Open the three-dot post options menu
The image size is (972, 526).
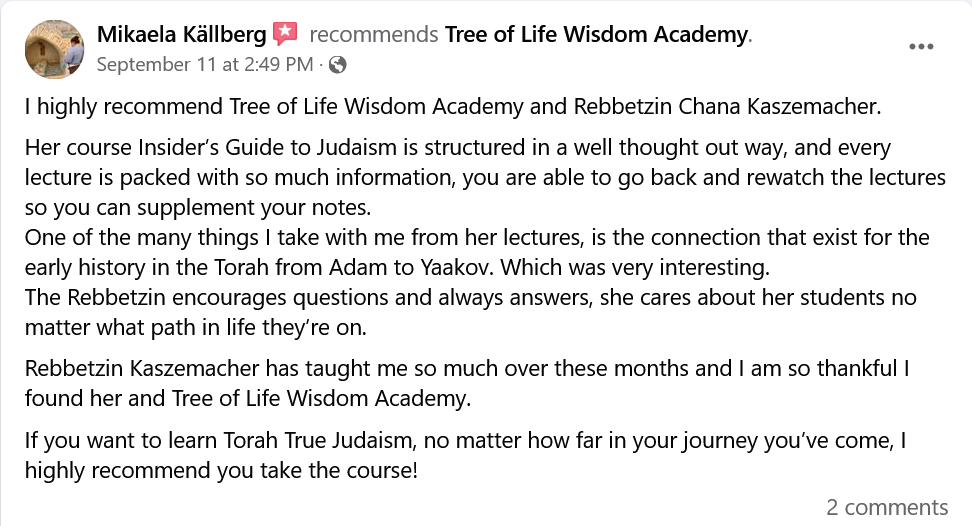click(921, 46)
